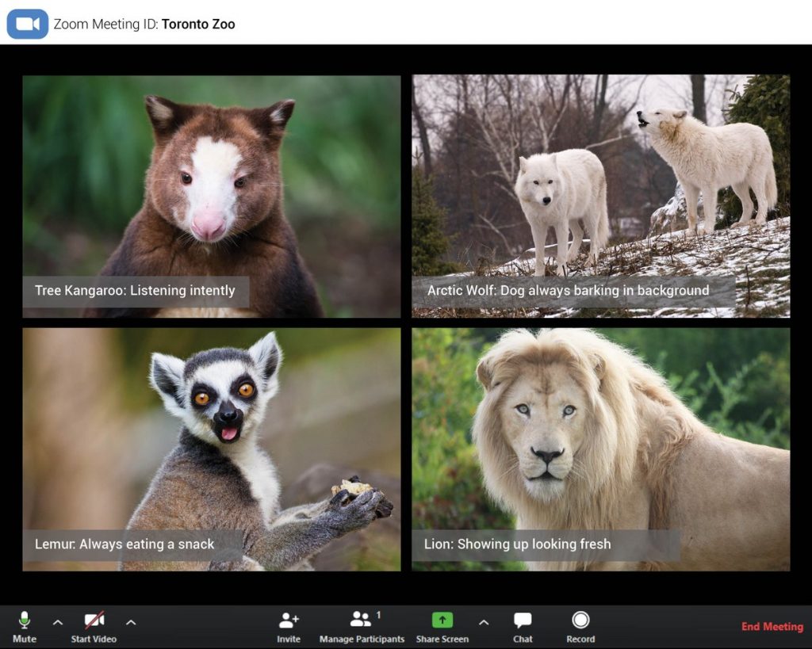Click the green Share Screen icon
Viewport: 812px width, 649px height.
(x=442, y=620)
